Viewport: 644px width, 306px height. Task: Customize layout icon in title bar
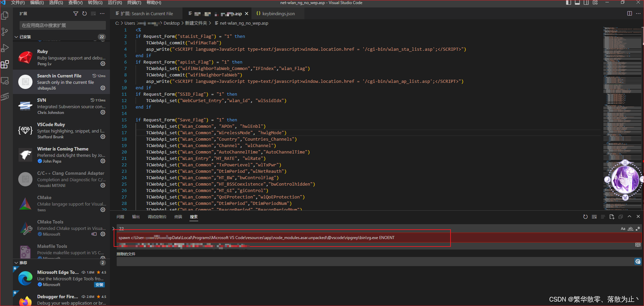coord(595,3)
